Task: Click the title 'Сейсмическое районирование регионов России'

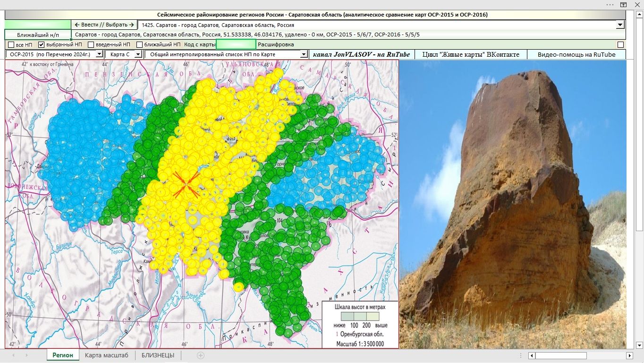Action: coord(322,15)
